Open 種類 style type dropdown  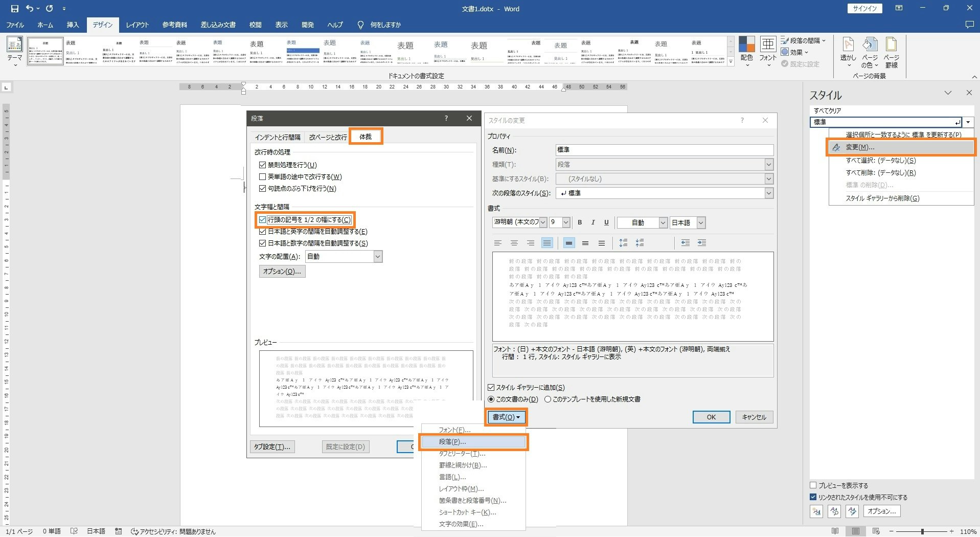[768, 165]
